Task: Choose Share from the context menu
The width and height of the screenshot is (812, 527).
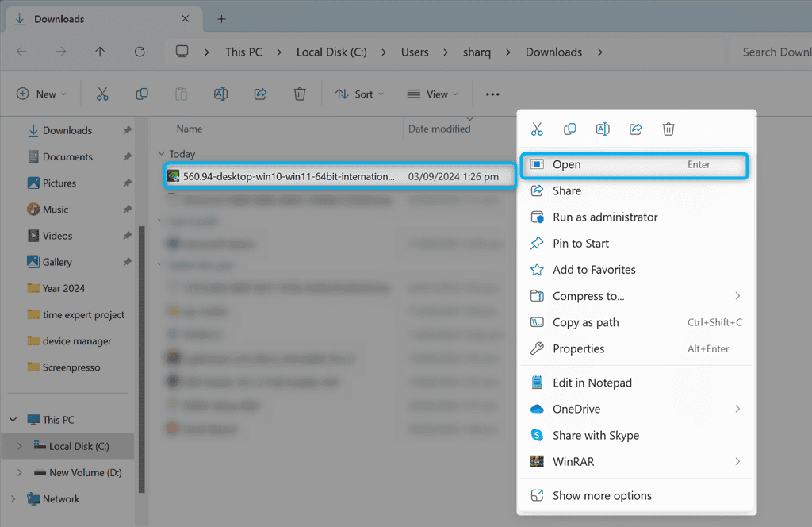Action: pos(634,190)
